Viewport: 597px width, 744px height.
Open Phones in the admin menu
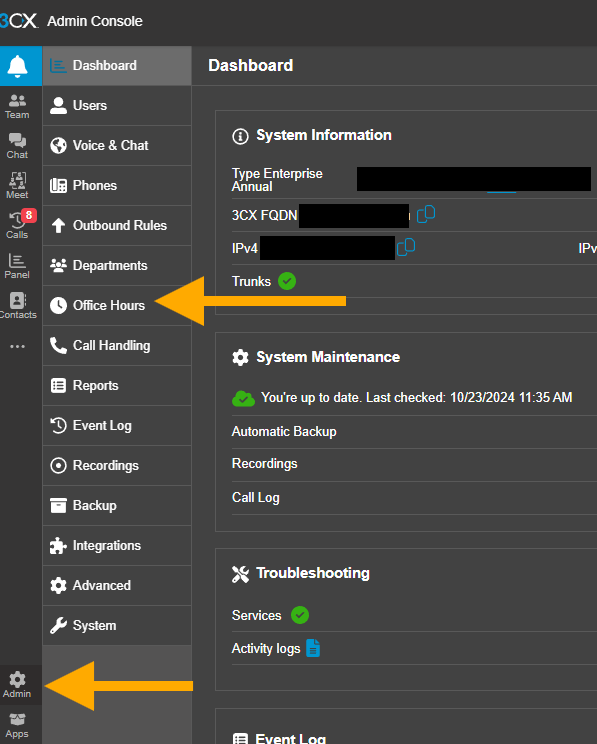[x=117, y=186]
